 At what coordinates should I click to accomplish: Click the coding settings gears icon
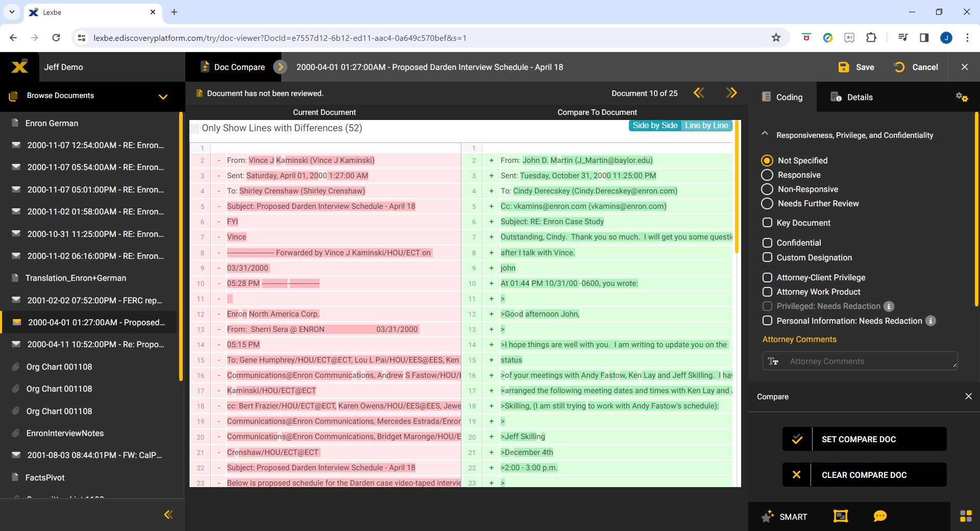pos(963,97)
